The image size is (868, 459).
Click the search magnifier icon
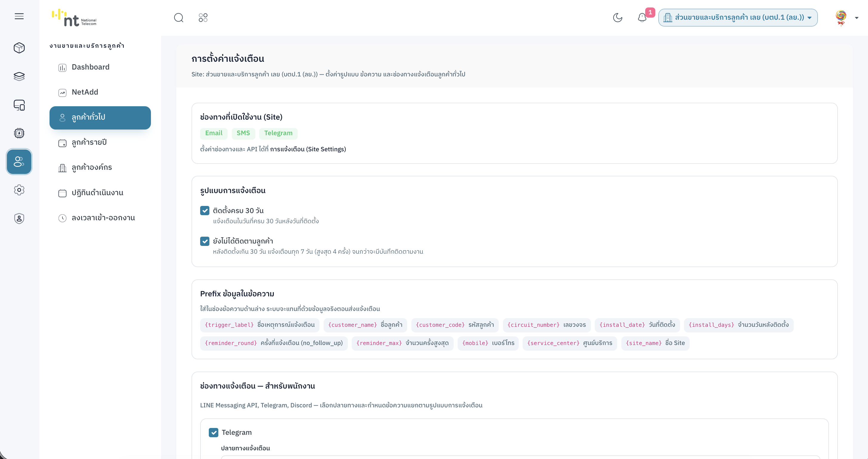179,18
